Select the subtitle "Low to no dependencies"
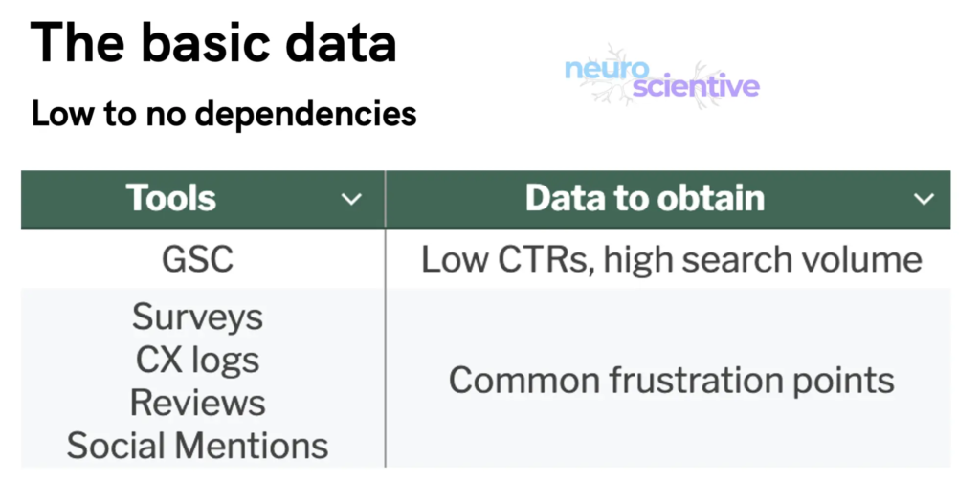 [x=224, y=115]
